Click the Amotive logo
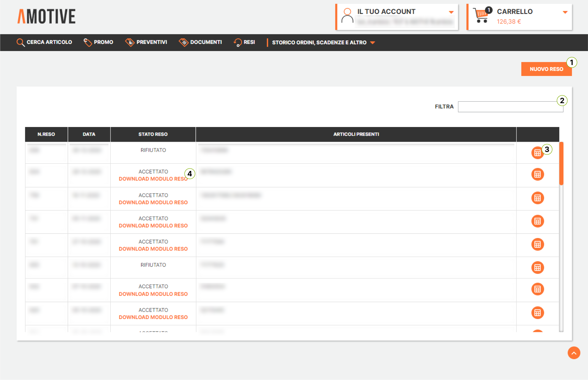Screen dimensions: 588x380 tap(46, 17)
